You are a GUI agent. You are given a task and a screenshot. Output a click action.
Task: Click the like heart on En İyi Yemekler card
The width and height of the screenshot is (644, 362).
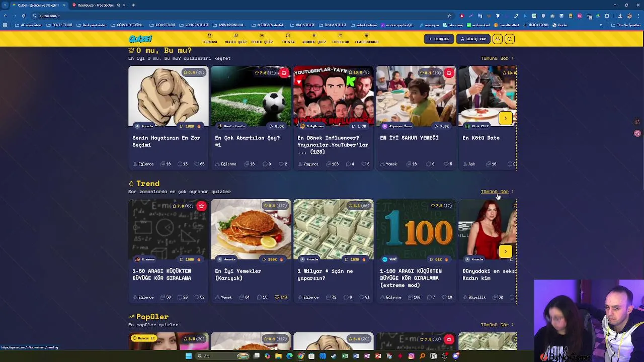click(281, 297)
